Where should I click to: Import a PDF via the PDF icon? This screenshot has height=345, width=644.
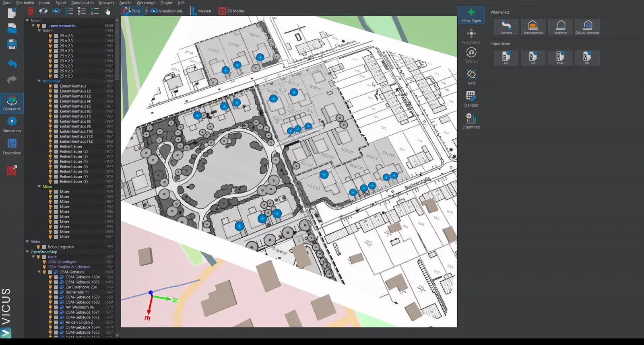(533, 57)
